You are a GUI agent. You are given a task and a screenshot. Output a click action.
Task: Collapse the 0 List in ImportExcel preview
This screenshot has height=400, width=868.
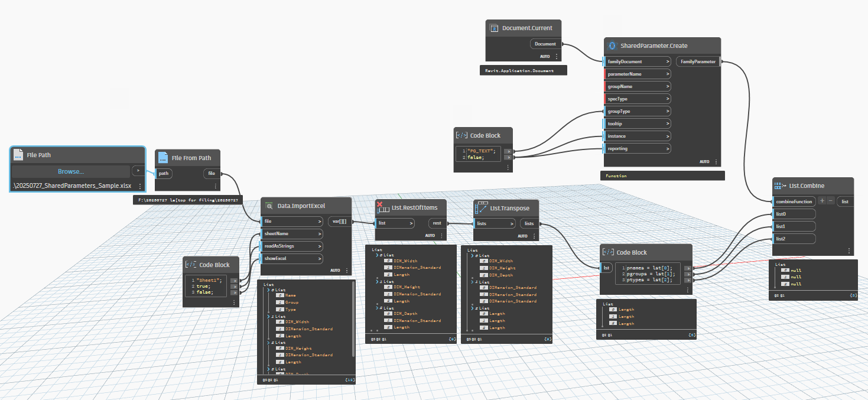(x=269, y=290)
